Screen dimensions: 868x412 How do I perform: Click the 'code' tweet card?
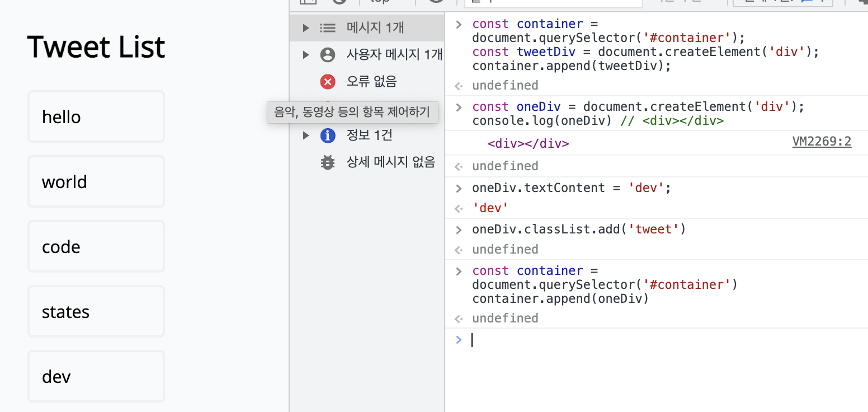click(x=96, y=246)
